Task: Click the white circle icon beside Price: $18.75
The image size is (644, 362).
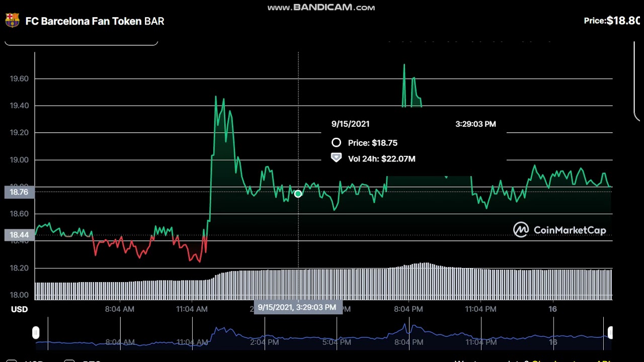Action: pos(336,143)
